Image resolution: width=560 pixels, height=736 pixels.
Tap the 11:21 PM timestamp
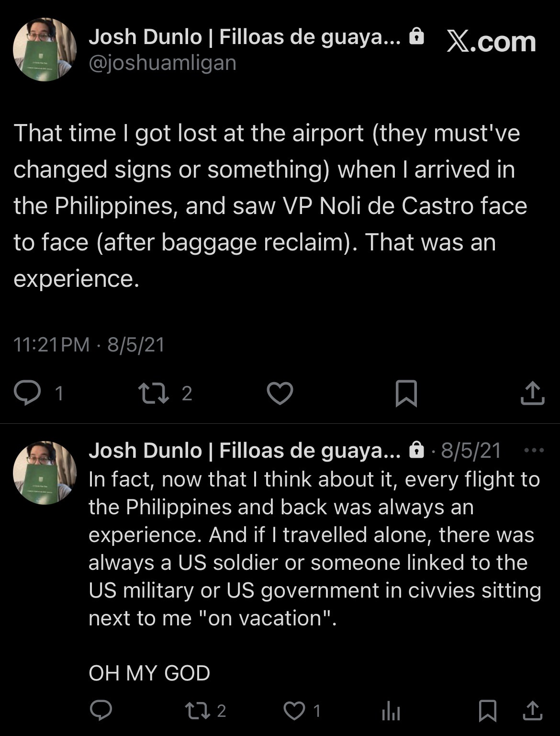pyautogui.click(x=52, y=344)
